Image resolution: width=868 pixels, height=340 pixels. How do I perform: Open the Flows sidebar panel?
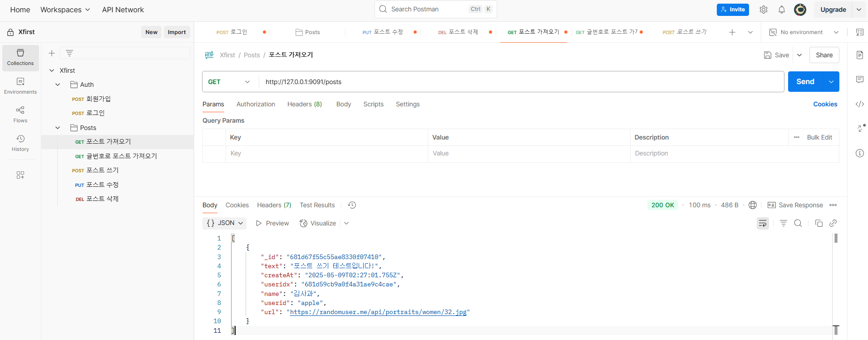[x=20, y=115]
